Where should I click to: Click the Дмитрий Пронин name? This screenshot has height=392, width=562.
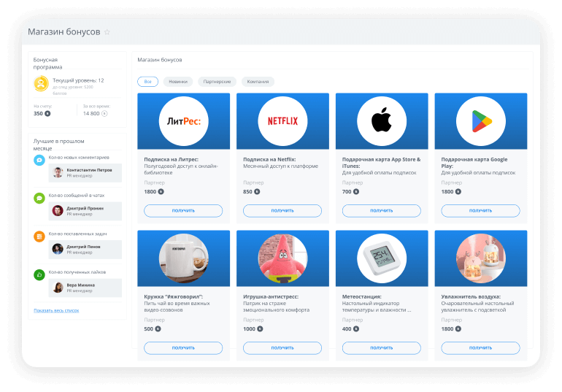(x=85, y=208)
